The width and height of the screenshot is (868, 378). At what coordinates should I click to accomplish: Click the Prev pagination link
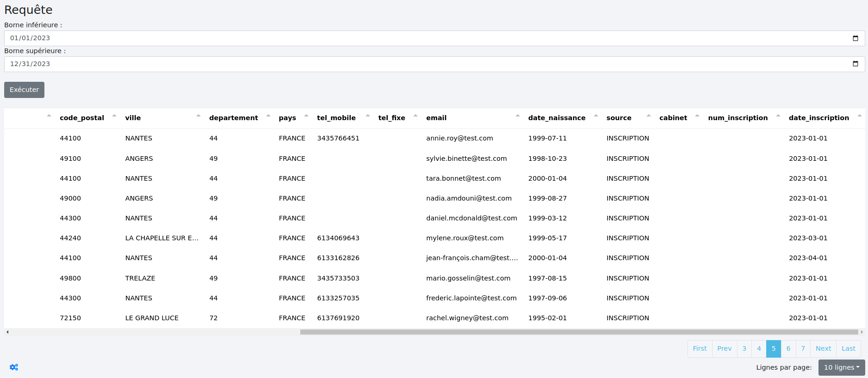[x=724, y=349]
